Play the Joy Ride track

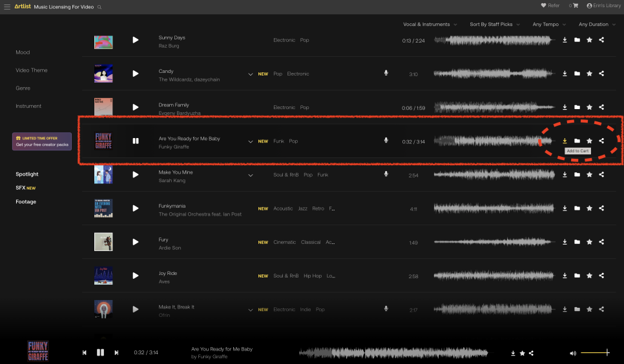135,276
